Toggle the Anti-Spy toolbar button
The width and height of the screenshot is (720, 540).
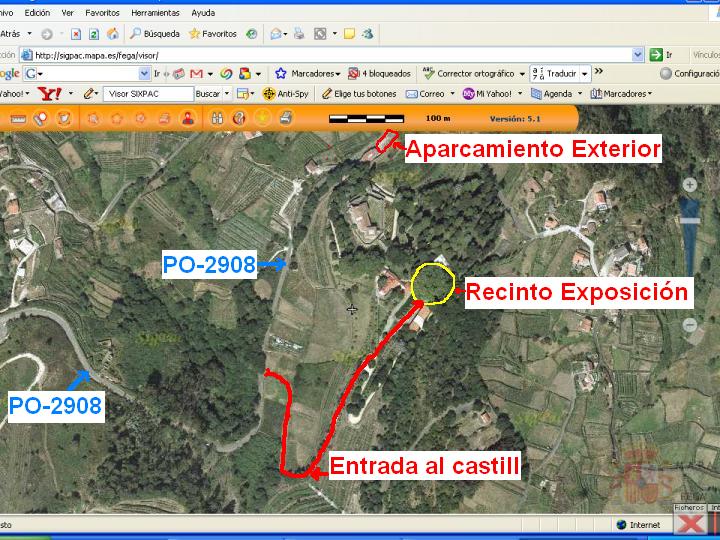[x=285, y=93]
